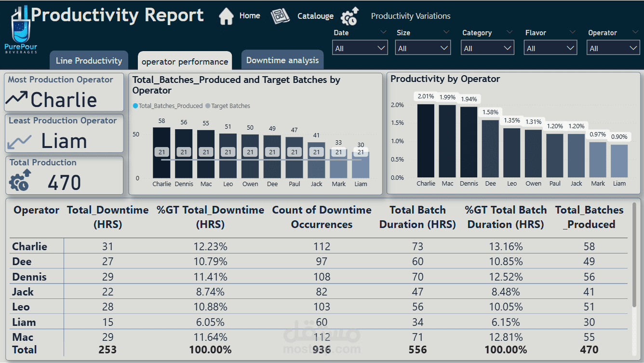Switch to the Downtime analysis tab
The image size is (644, 363).
[x=282, y=60]
